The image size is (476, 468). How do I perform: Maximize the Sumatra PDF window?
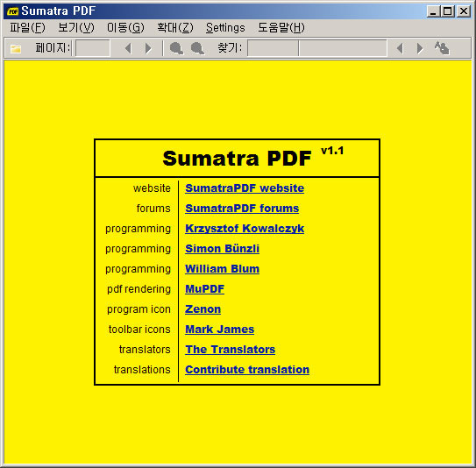click(447, 11)
